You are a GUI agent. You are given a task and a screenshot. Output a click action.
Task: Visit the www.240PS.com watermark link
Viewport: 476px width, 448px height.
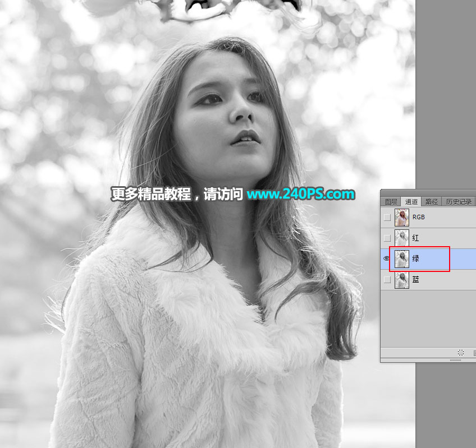coord(300,194)
